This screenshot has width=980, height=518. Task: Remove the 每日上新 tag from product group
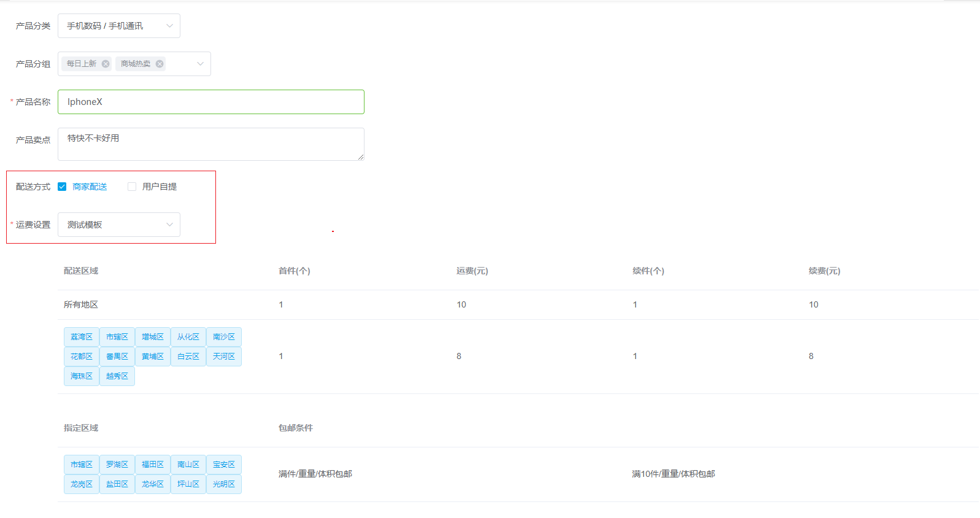click(106, 64)
